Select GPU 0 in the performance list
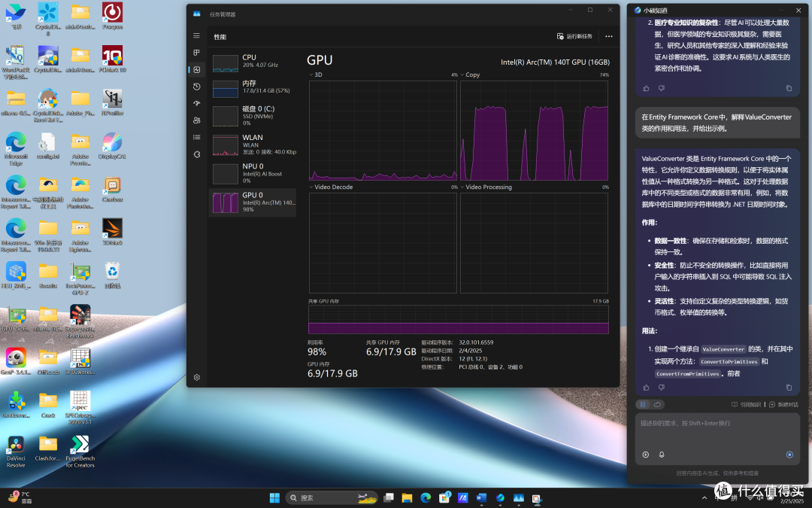 (253, 202)
